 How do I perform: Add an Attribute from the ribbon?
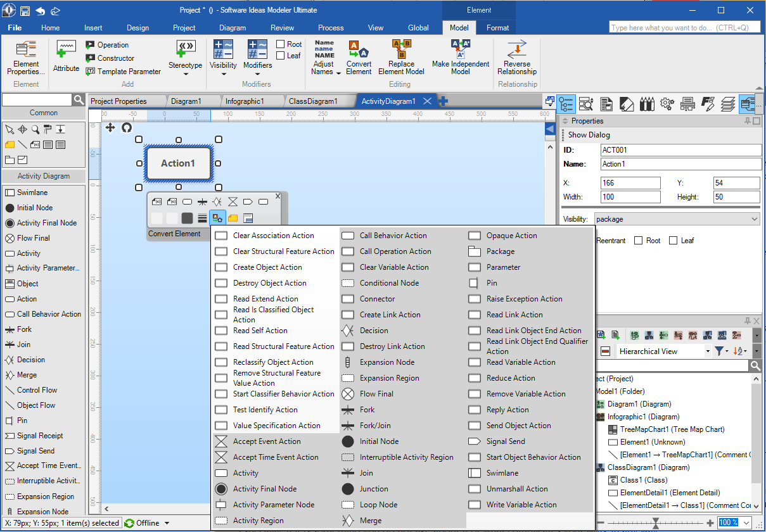coord(66,57)
